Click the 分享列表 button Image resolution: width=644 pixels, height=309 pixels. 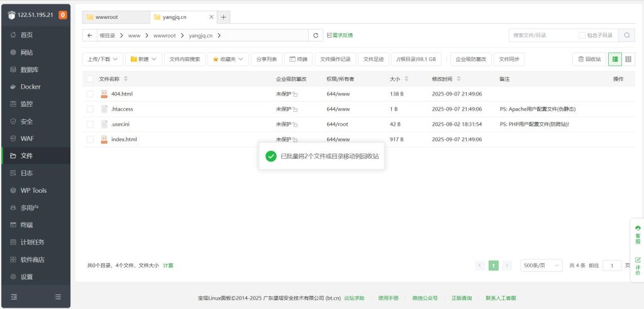point(267,59)
